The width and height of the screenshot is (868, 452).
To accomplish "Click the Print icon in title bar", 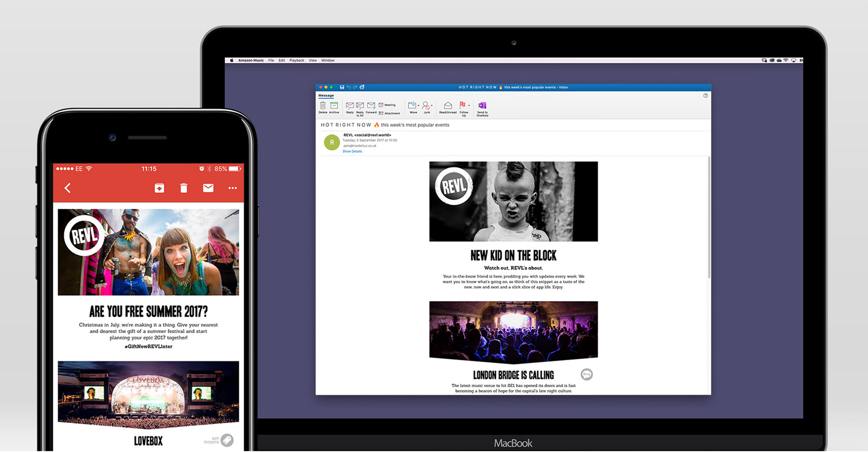I will coord(362,87).
